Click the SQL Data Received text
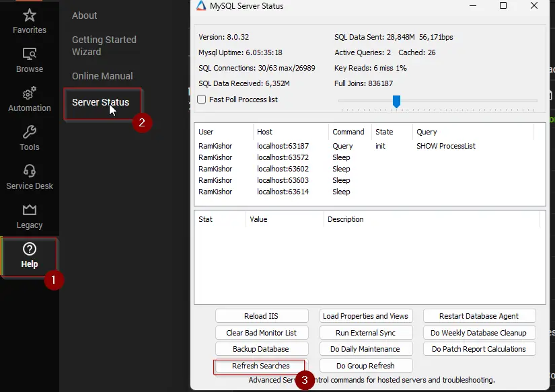The image size is (555, 392). click(244, 83)
